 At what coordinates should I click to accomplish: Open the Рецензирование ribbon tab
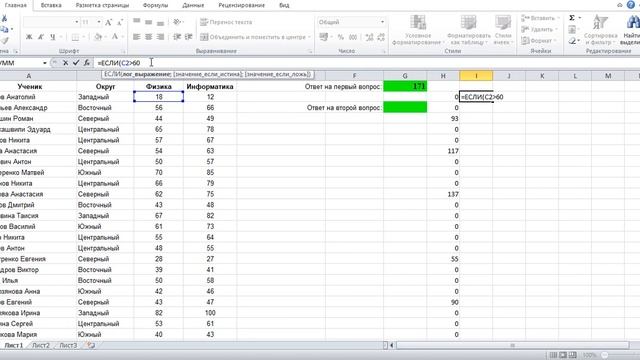coord(242,5)
